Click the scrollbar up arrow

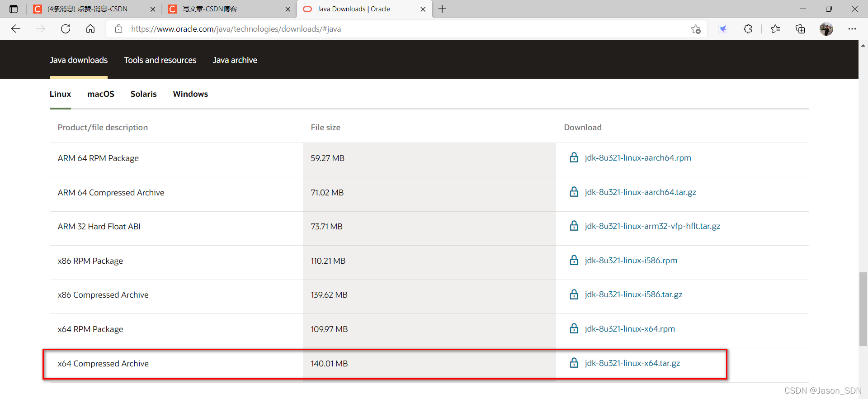(863, 45)
